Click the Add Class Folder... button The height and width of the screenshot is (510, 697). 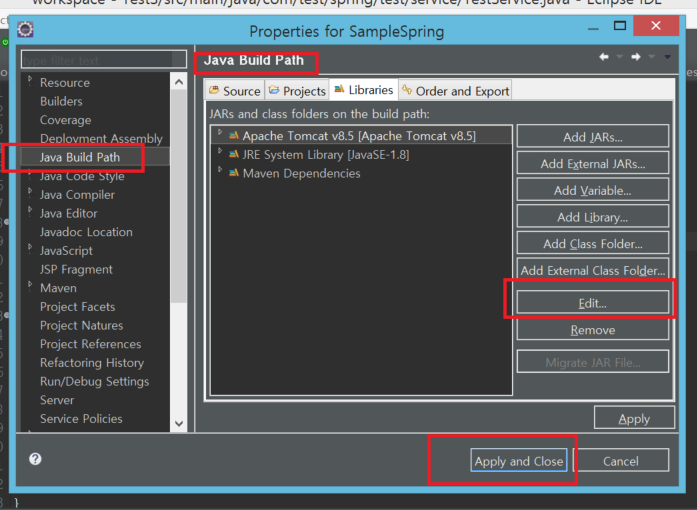(593, 244)
